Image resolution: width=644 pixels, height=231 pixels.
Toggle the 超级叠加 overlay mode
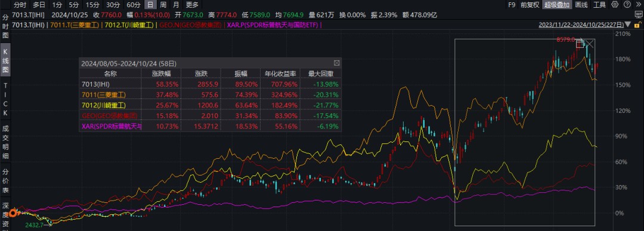[x=557, y=5]
